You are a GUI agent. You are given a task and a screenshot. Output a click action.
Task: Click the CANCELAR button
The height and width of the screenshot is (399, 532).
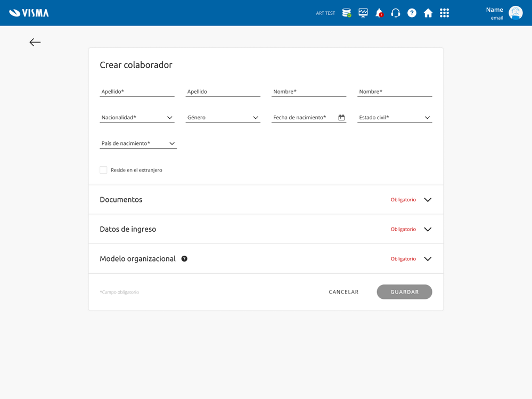pyautogui.click(x=343, y=292)
